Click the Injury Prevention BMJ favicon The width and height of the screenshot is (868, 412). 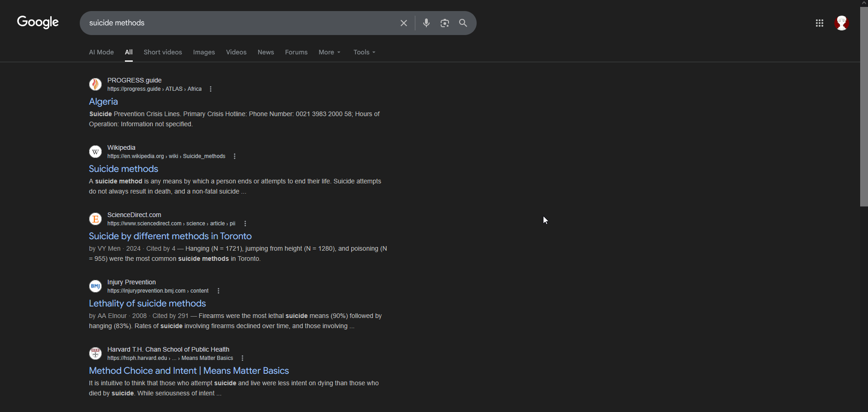click(95, 286)
